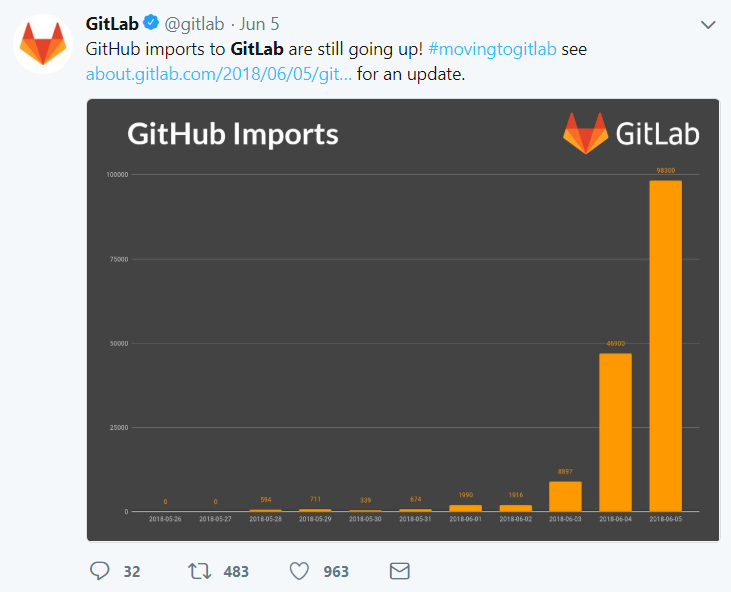Viewport: 731px width, 592px height.
Task: Click the envelope direct message icon
Action: [x=399, y=571]
